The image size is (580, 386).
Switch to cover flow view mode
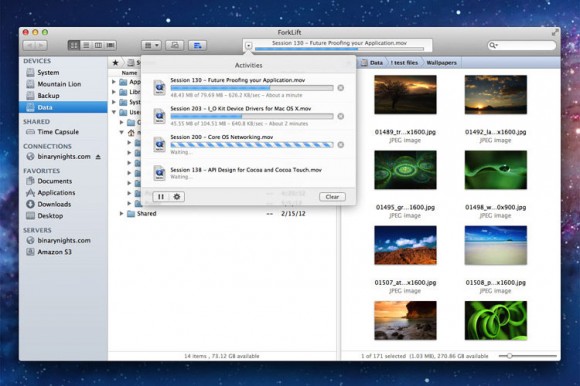(x=111, y=45)
